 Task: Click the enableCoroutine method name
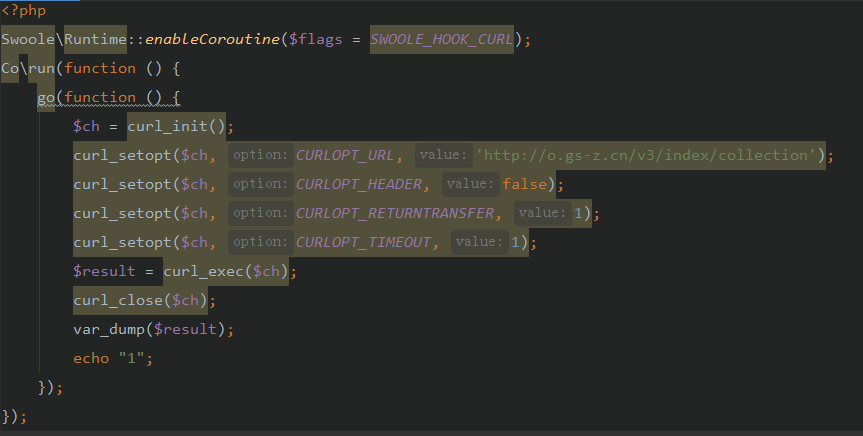pos(212,39)
